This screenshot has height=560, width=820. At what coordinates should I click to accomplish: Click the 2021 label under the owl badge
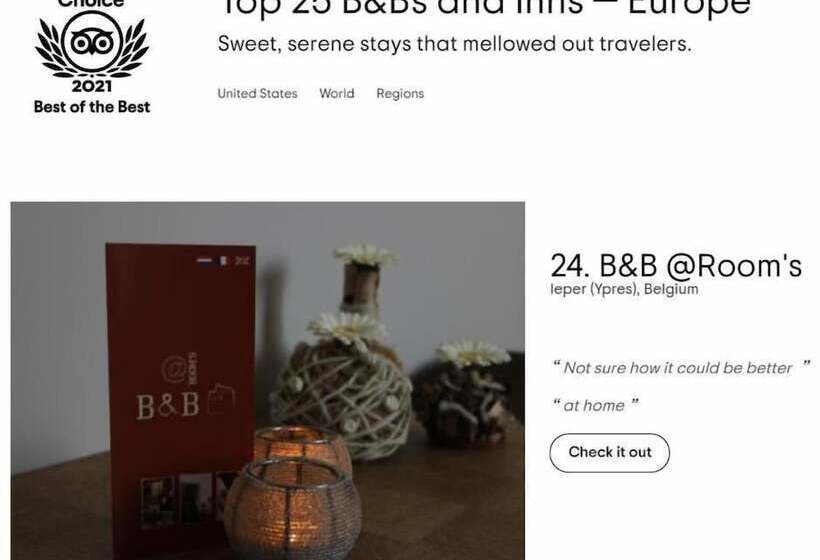tap(92, 86)
